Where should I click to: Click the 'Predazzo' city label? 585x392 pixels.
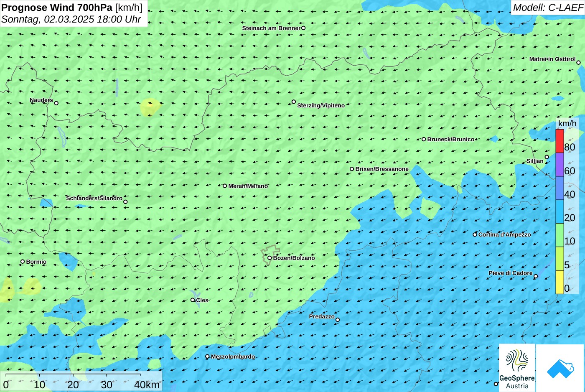[x=322, y=316]
